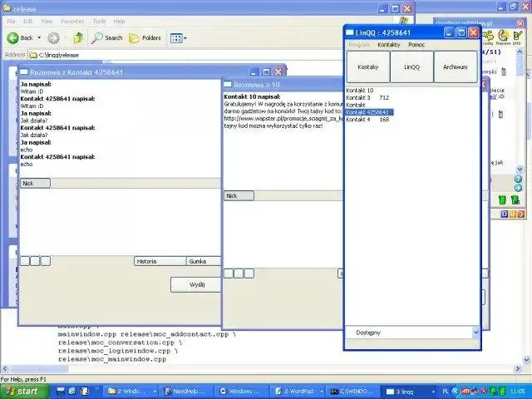Screen dimensions: 532x399
Task: Click the Back arrow icon in Explorer
Action: 13,37
